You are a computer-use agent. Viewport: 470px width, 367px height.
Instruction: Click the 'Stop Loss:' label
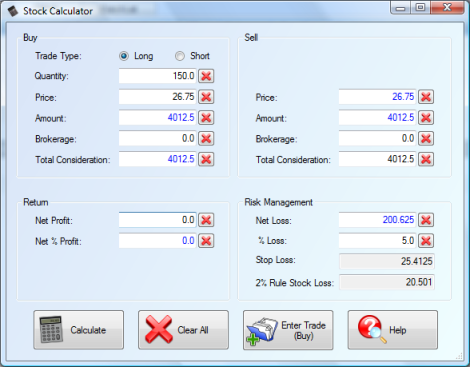(276, 260)
